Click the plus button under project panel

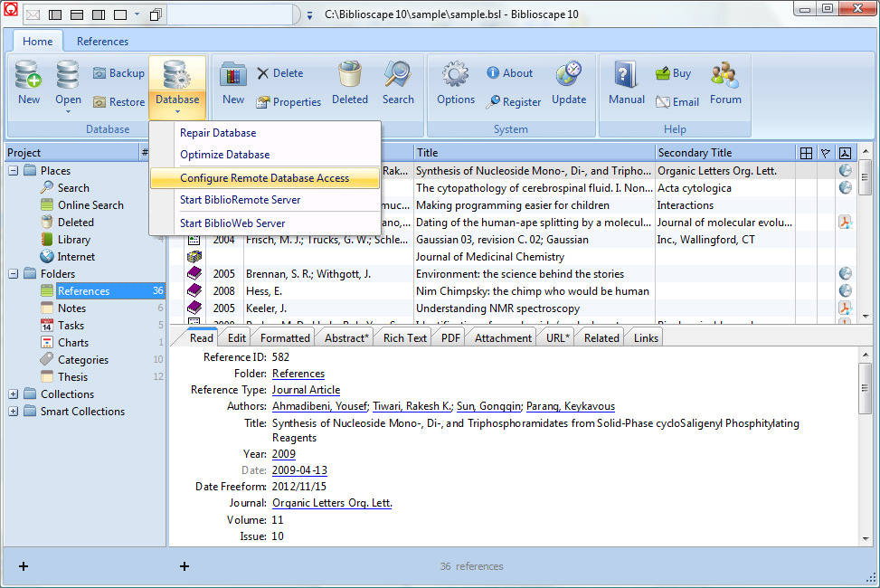pos(24,566)
